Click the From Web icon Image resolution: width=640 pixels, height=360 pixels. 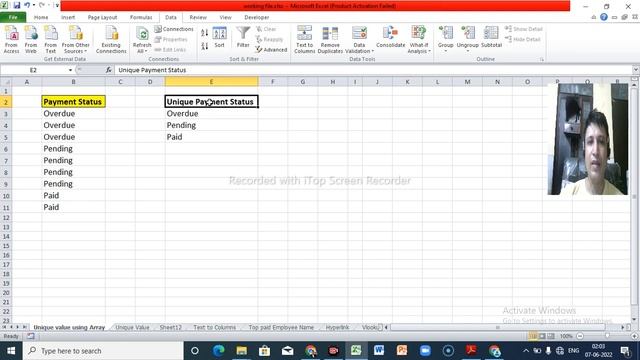(x=31, y=40)
